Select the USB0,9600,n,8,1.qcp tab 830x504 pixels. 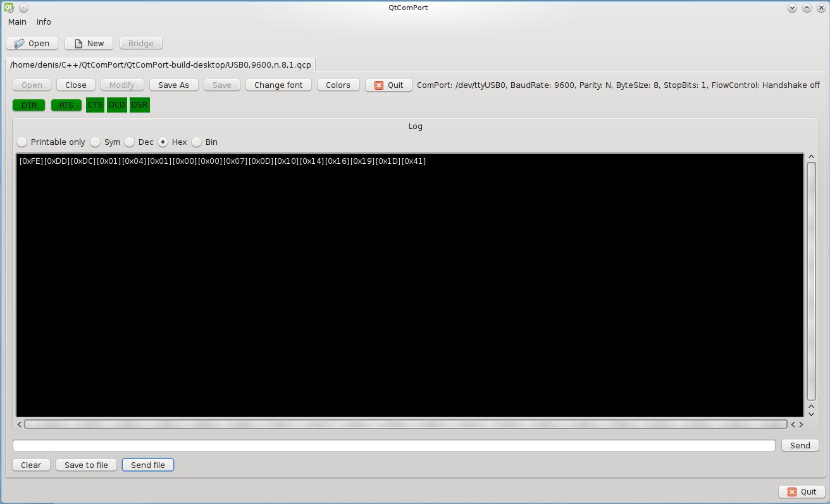(161, 65)
